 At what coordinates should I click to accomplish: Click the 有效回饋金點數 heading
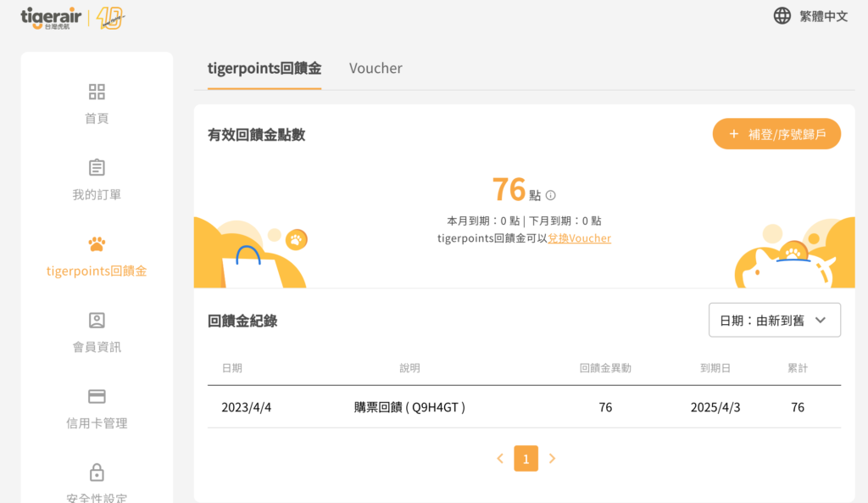256,135
